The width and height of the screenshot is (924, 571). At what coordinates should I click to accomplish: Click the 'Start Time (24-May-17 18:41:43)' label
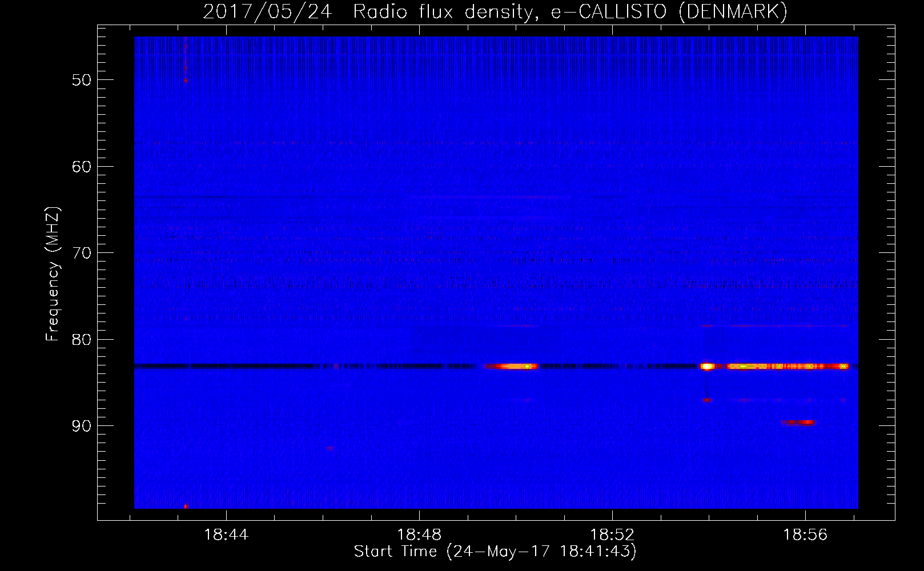pos(495,552)
